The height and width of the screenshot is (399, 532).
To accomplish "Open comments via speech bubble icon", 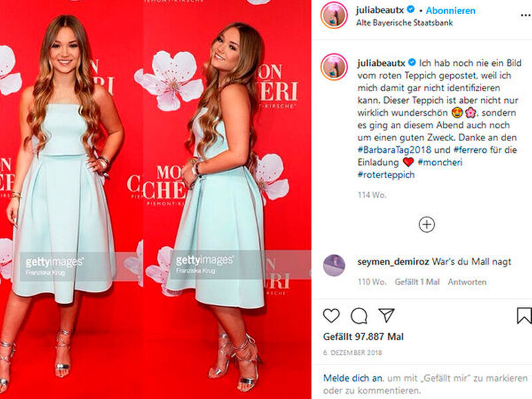I will click(359, 316).
